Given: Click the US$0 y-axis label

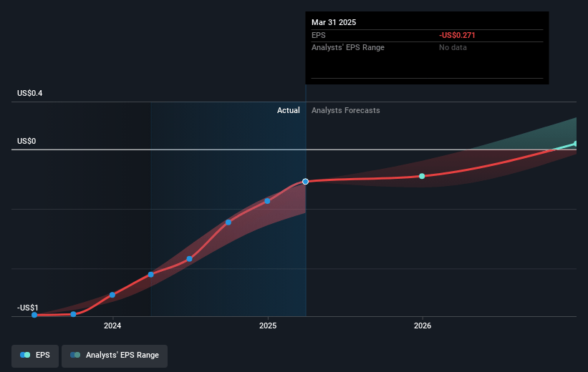Looking at the screenshot, I should click(26, 141).
